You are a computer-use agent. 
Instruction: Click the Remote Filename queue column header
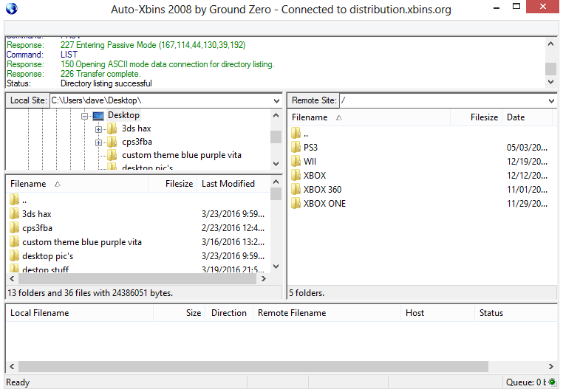(327, 313)
